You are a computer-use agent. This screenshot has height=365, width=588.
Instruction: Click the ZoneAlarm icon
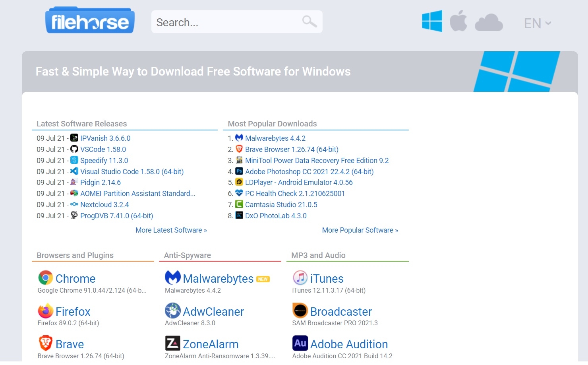point(172,344)
